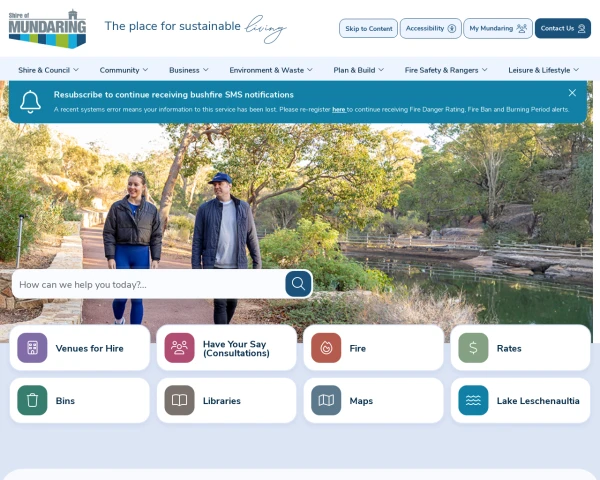Screen dimensions: 600x480
Task: Open the Plan & Build chevron
Action: 381,70
